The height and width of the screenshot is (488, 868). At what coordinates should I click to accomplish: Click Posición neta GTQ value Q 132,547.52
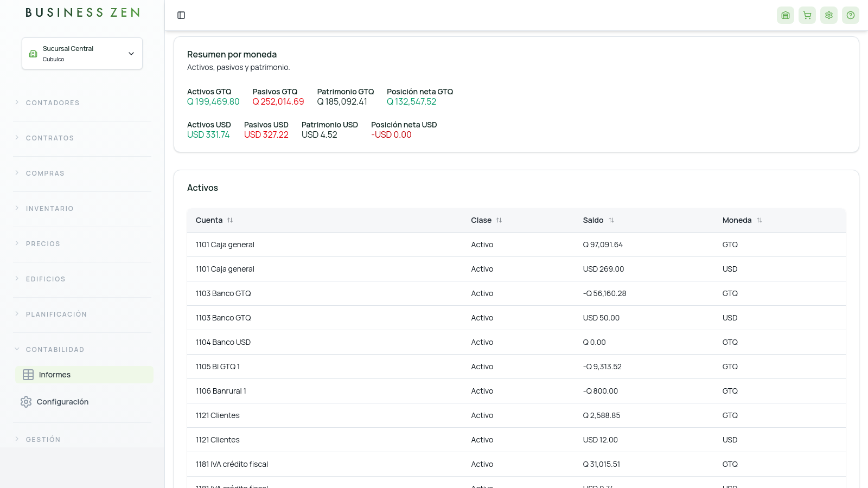(x=411, y=101)
